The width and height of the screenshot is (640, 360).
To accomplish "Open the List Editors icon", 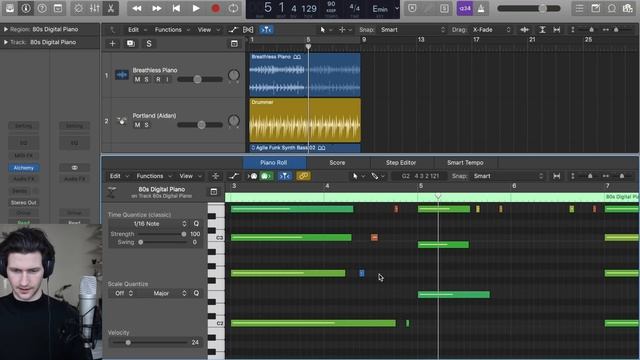I will pos(579,8).
